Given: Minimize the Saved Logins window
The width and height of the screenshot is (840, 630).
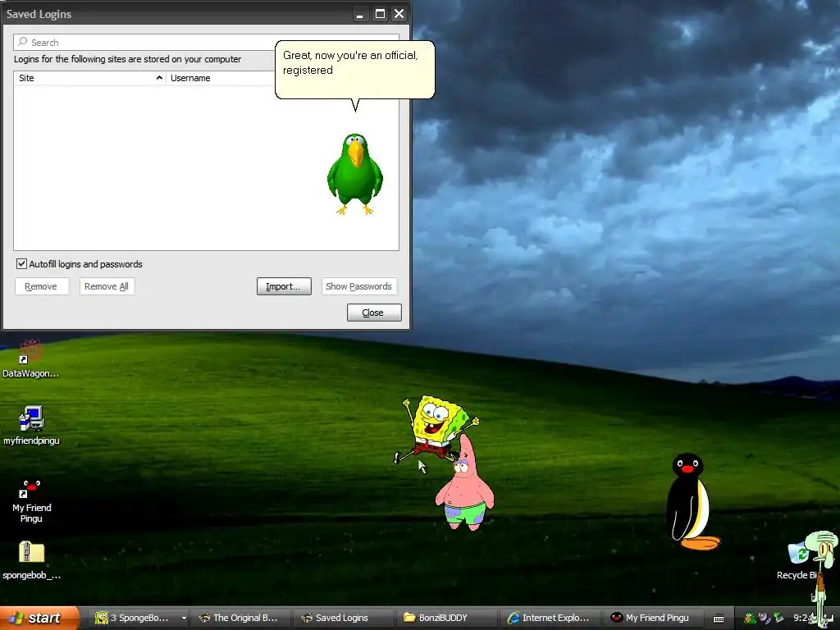Looking at the screenshot, I should [360, 14].
